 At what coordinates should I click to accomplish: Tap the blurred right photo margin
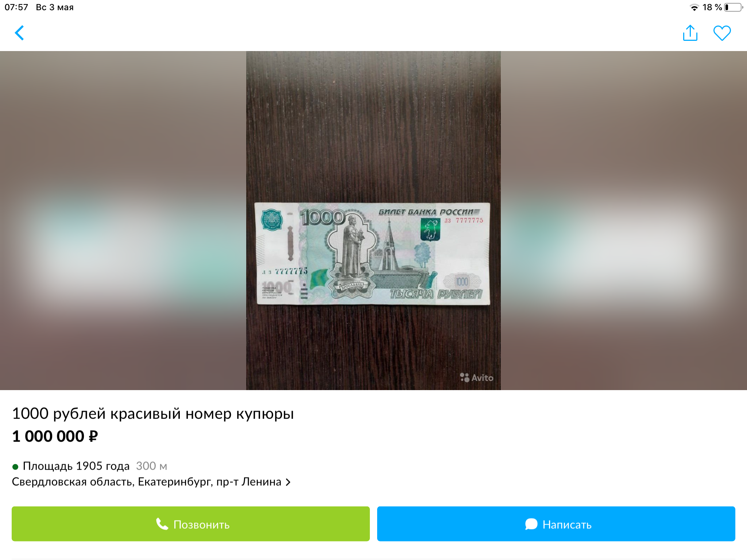[x=624, y=221]
